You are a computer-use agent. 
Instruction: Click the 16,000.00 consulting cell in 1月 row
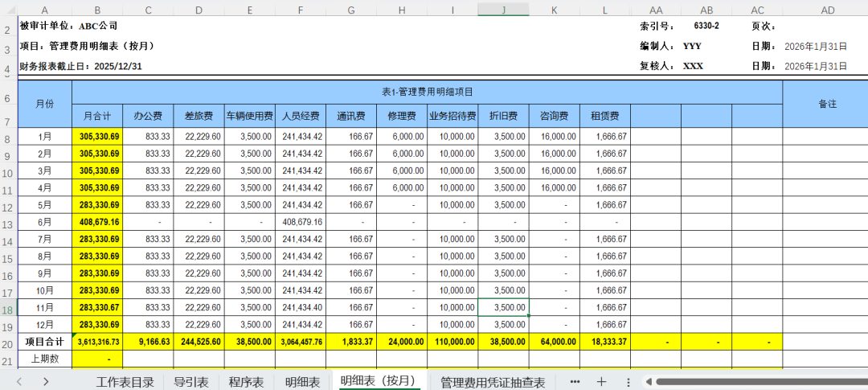tap(554, 136)
